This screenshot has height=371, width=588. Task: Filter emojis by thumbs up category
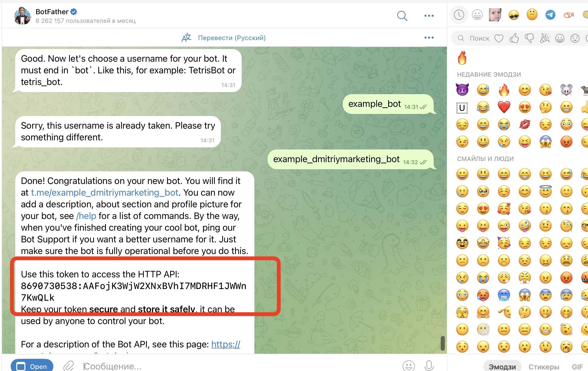[514, 38]
